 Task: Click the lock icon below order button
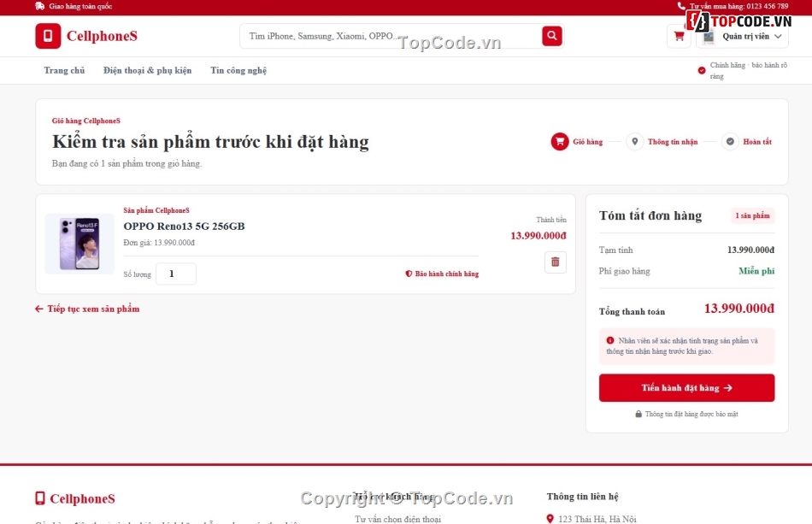(x=638, y=414)
